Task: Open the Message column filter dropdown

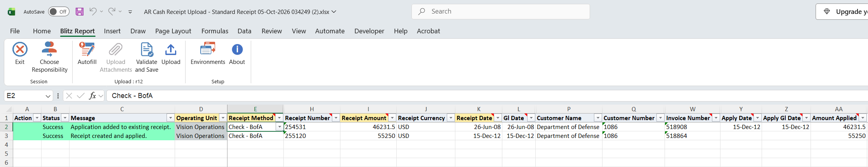Action: [x=170, y=118]
